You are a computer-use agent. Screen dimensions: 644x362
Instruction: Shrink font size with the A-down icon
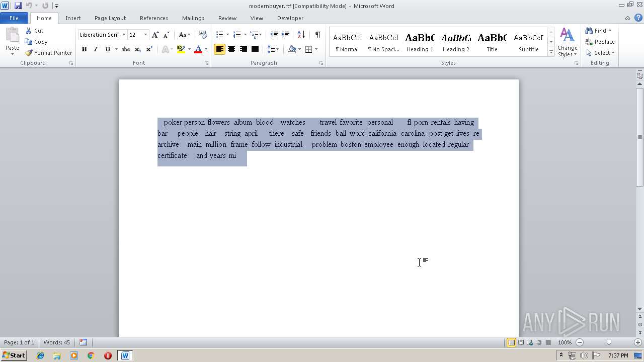(166, 35)
